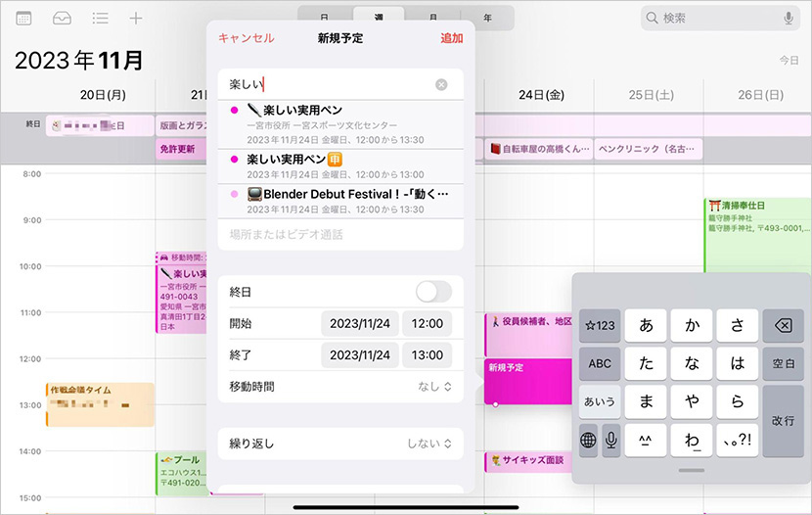Select the 20日(月) day header
Viewport: 812px width, 515px height.
pos(103,95)
